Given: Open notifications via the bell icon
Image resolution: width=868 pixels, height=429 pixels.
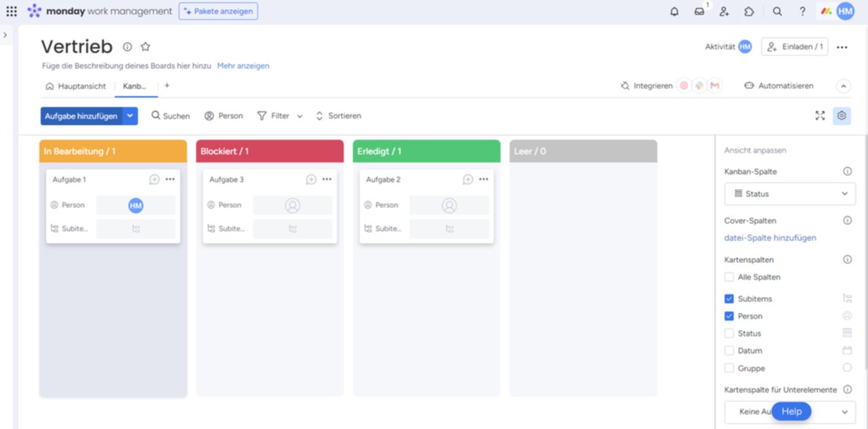Looking at the screenshot, I should pos(673,10).
